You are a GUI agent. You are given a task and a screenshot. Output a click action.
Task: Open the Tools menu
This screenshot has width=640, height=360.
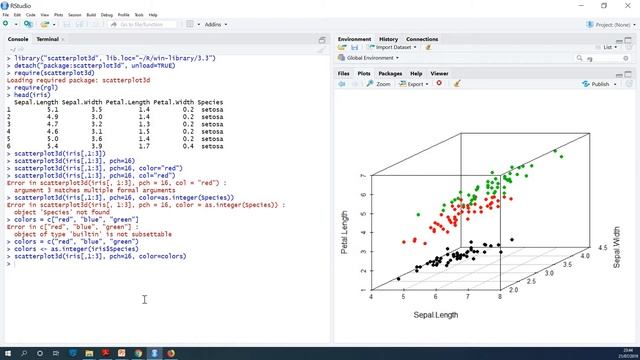[139, 15]
